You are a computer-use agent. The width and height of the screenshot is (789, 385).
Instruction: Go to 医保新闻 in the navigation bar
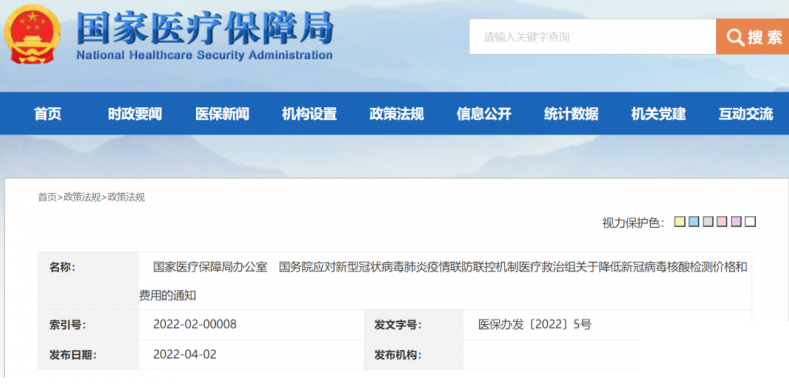point(222,114)
